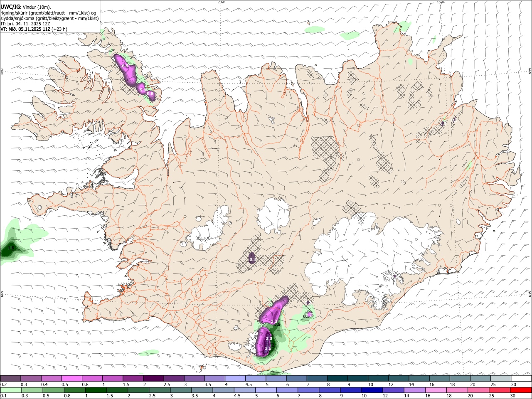532x399 pixels.
Task: Select the dark teal 9 swatch in top legend
Action: [x=357, y=379]
